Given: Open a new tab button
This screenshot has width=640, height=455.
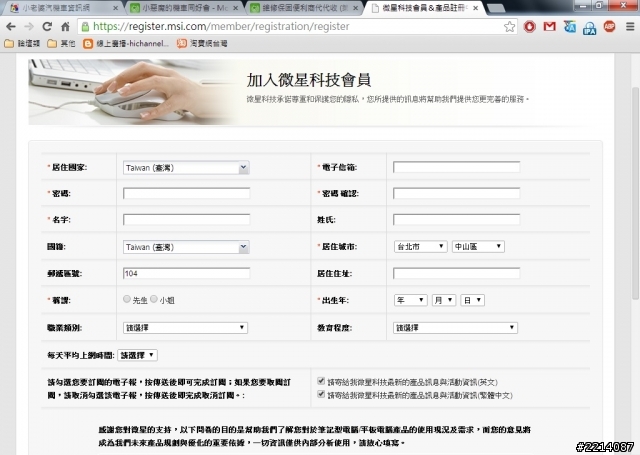Looking at the screenshot, I should (x=496, y=8).
